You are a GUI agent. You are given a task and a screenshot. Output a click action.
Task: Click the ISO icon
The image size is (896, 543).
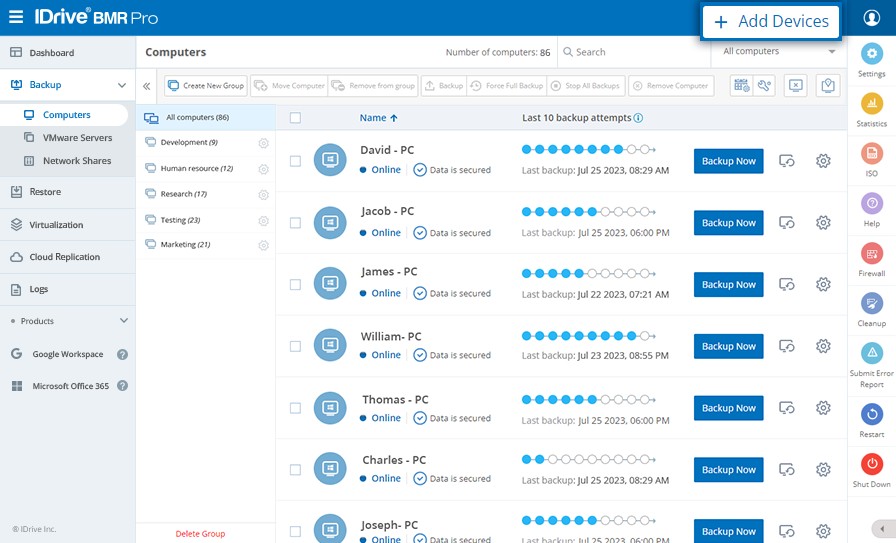point(871,153)
